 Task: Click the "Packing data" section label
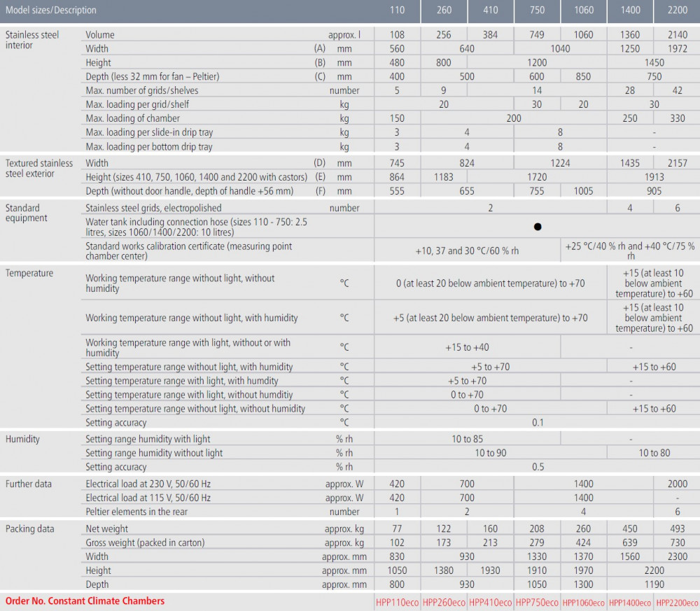click(29, 529)
